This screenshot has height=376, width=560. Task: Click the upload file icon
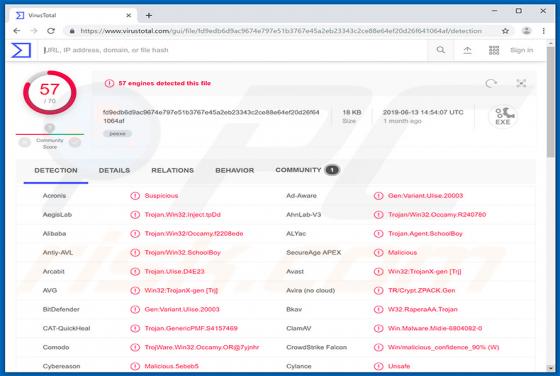pyautogui.click(x=467, y=50)
